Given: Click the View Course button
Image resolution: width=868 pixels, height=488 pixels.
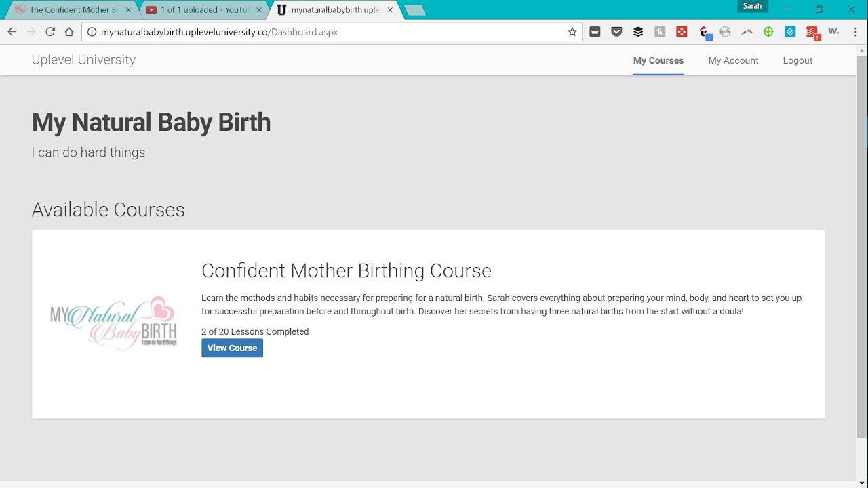Looking at the screenshot, I should (232, 348).
